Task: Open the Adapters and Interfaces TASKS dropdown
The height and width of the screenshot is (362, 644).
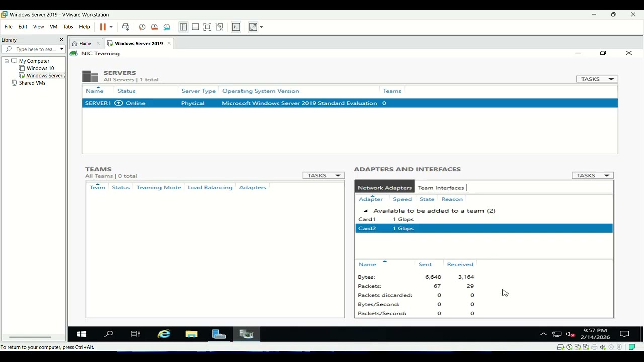Action: pyautogui.click(x=593, y=175)
